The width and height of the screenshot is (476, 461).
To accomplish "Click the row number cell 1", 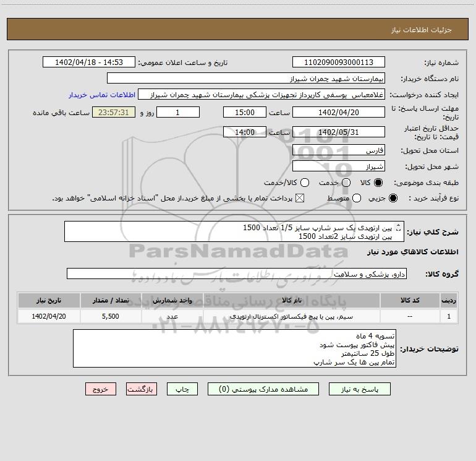I will (449, 316).
